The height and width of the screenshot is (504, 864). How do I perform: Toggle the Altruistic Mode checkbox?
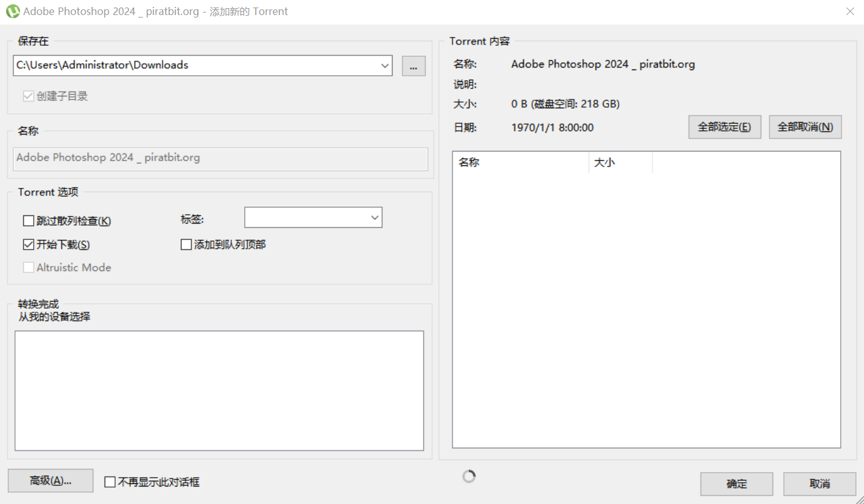coord(28,267)
